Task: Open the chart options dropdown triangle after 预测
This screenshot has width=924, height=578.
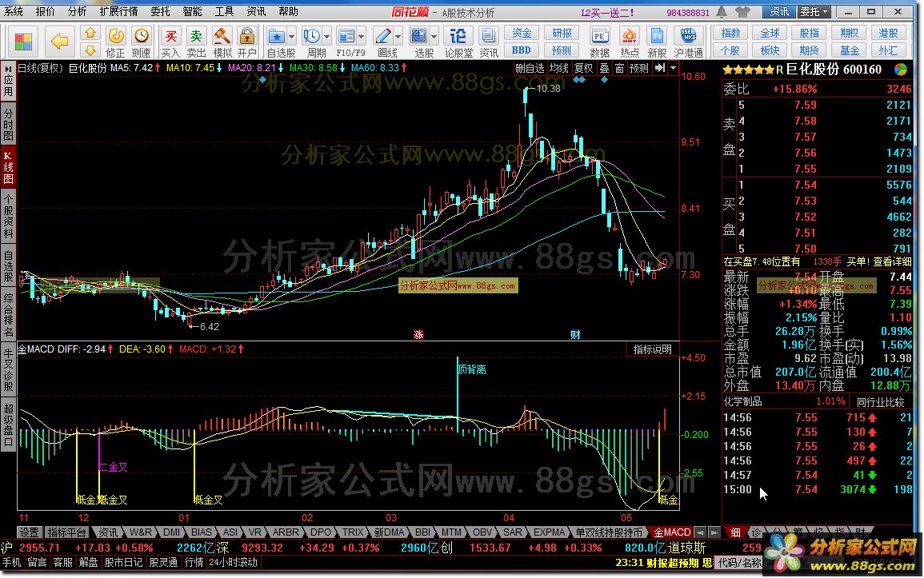Action: point(673,68)
